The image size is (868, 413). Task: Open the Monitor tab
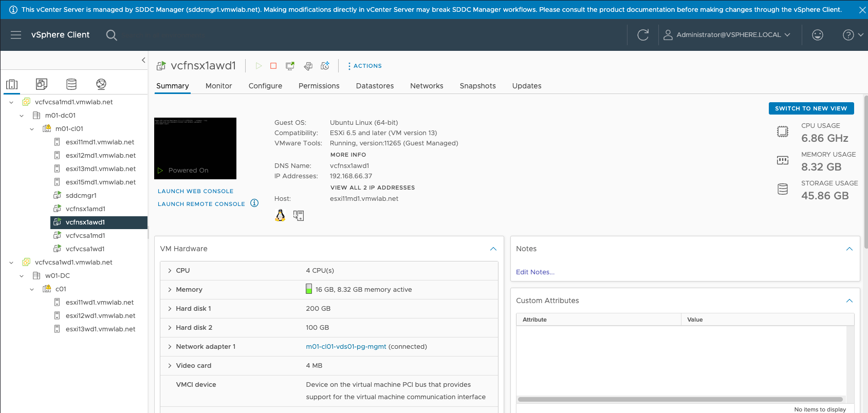[x=219, y=86]
